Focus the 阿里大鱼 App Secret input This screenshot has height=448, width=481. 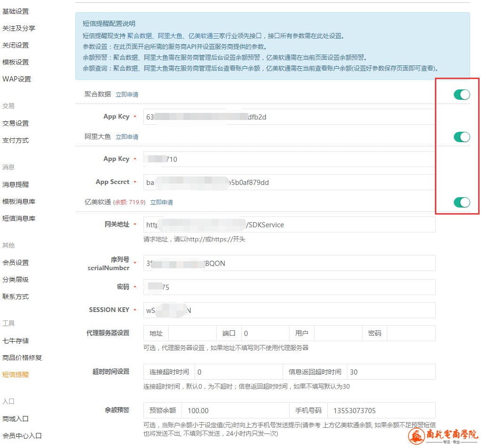(289, 182)
